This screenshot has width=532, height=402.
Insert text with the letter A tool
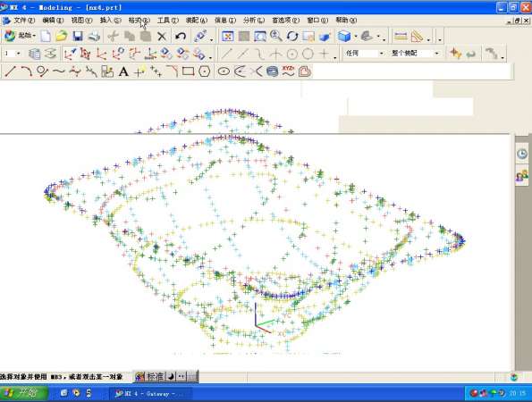click(123, 71)
